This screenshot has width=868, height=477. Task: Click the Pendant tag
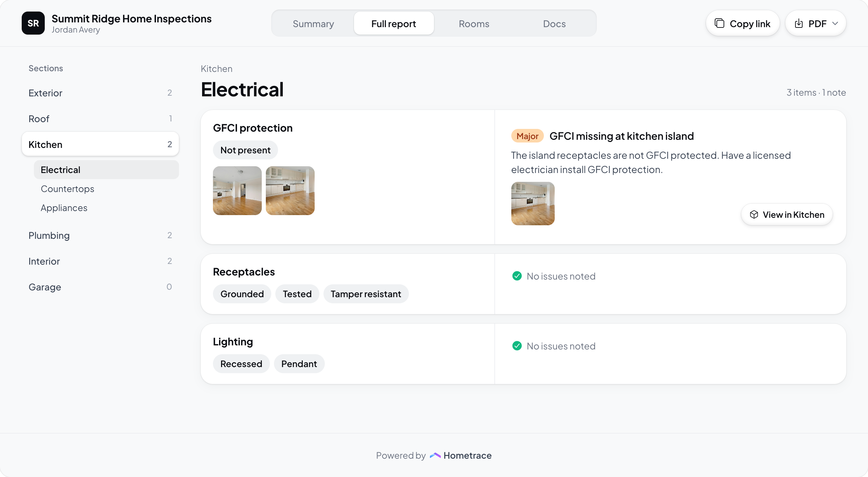pyautogui.click(x=299, y=364)
